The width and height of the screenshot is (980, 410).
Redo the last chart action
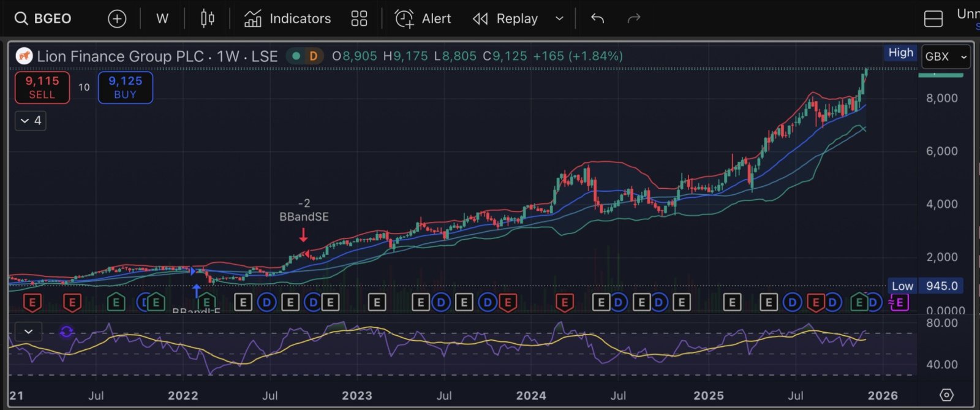[634, 18]
